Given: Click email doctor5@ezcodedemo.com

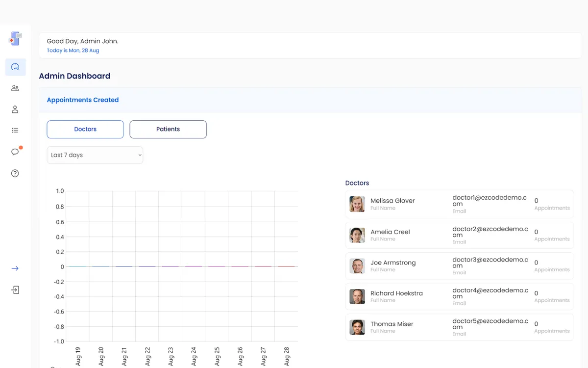Looking at the screenshot, I should pos(490,324).
